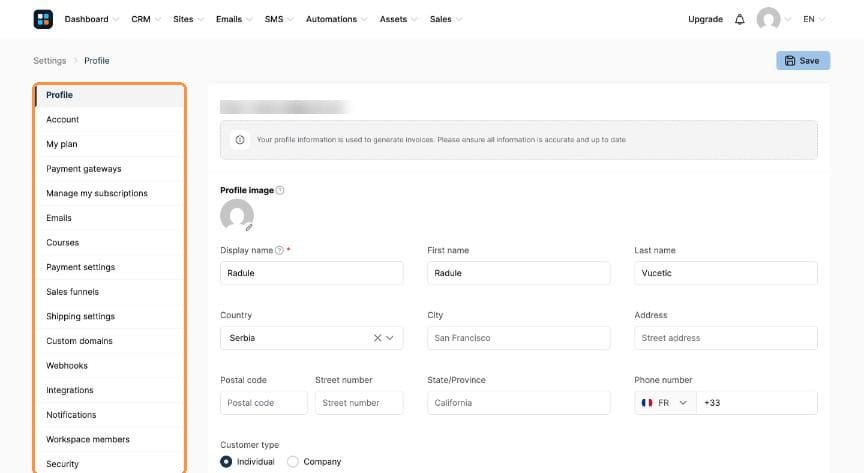Image resolution: width=864 pixels, height=473 pixels.
Task: Open Account settings
Action: (109, 120)
